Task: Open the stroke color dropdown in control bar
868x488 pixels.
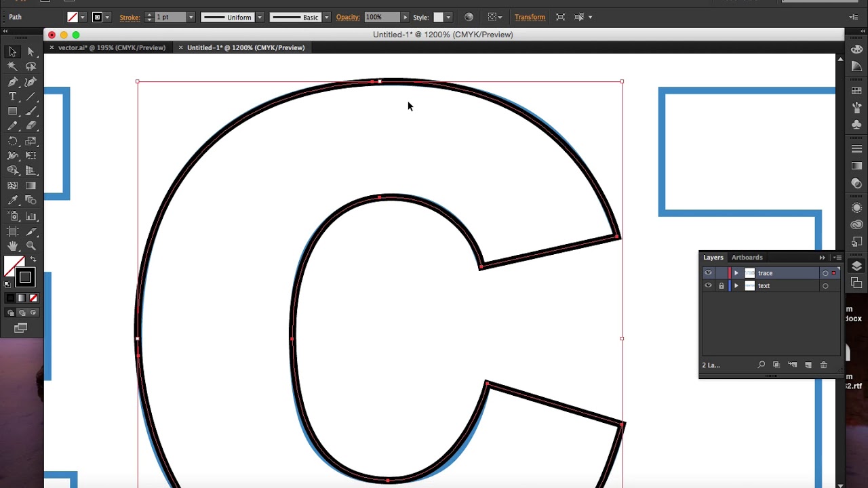Action: [107, 17]
